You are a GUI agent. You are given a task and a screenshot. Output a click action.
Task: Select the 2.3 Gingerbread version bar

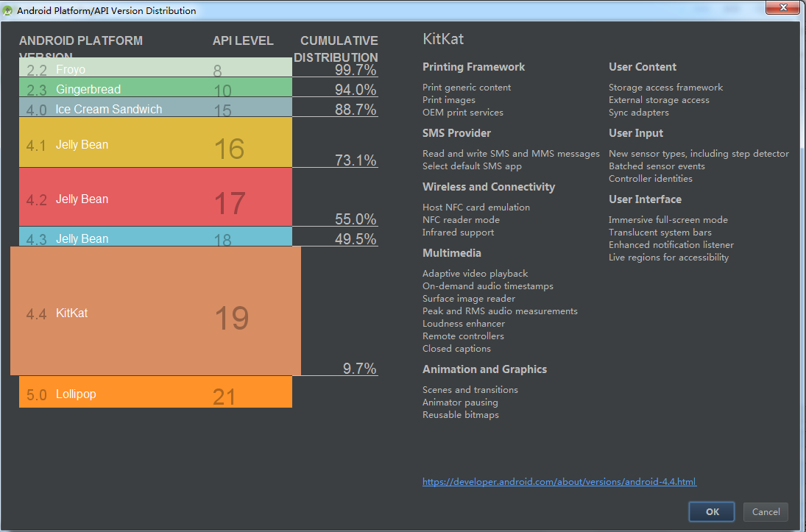pyautogui.click(x=155, y=88)
